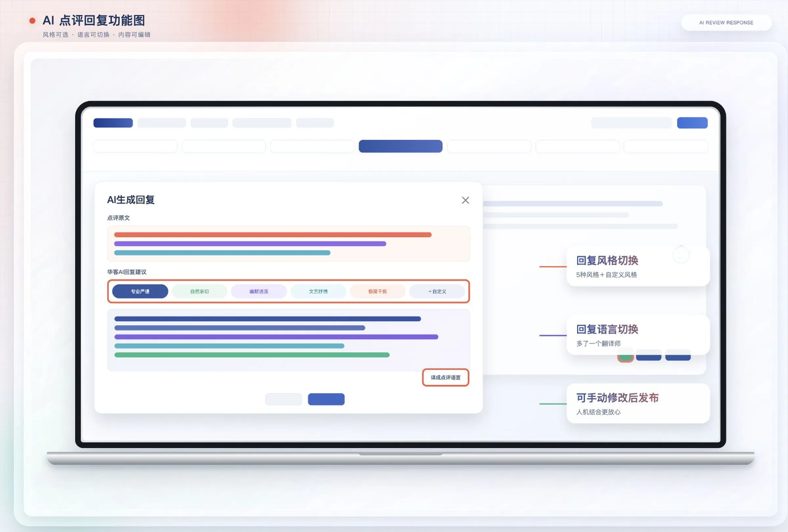Close the AI生成回复 dialog with X
788x532 pixels.
point(465,200)
